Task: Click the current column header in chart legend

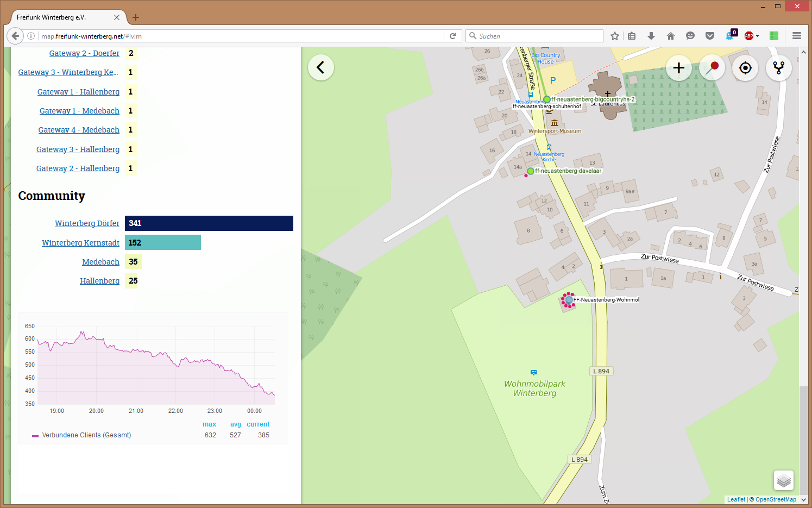Action: (258, 424)
